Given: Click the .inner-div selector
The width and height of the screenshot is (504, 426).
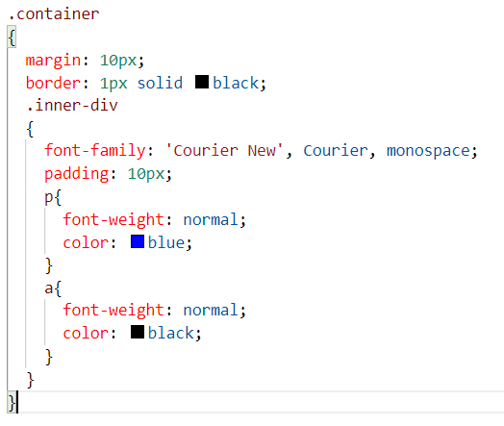Looking at the screenshot, I should pos(72,106).
